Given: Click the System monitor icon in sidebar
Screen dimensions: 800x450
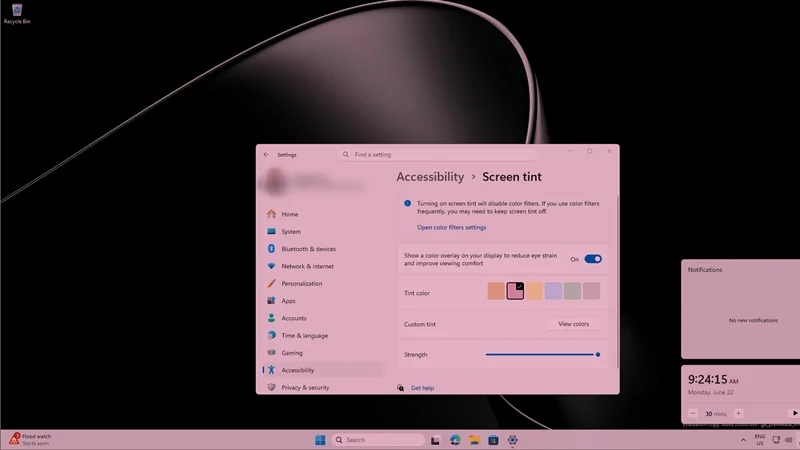Looking at the screenshot, I should [271, 232].
